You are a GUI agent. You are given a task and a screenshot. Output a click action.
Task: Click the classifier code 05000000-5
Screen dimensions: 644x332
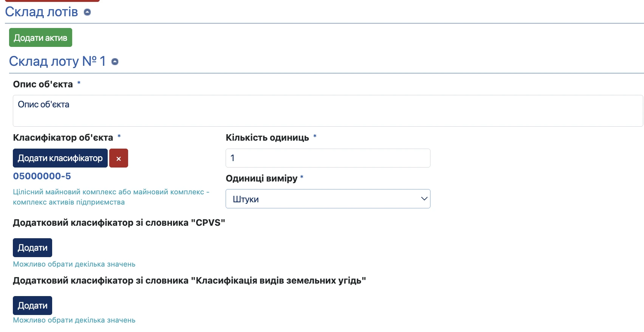(x=42, y=176)
